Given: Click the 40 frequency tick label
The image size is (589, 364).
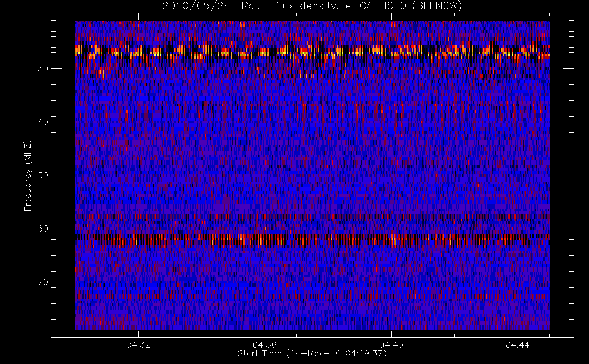Looking at the screenshot, I should (x=43, y=122).
